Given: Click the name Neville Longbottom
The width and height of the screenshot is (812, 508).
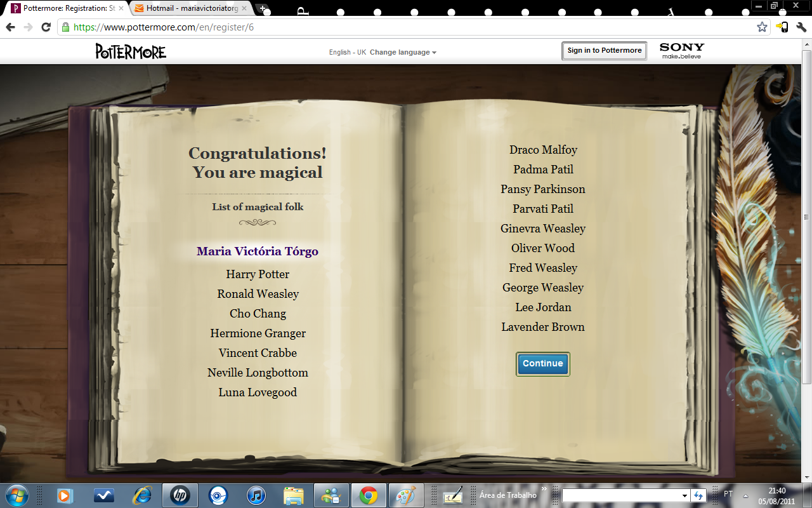Looking at the screenshot, I should pos(258,373).
